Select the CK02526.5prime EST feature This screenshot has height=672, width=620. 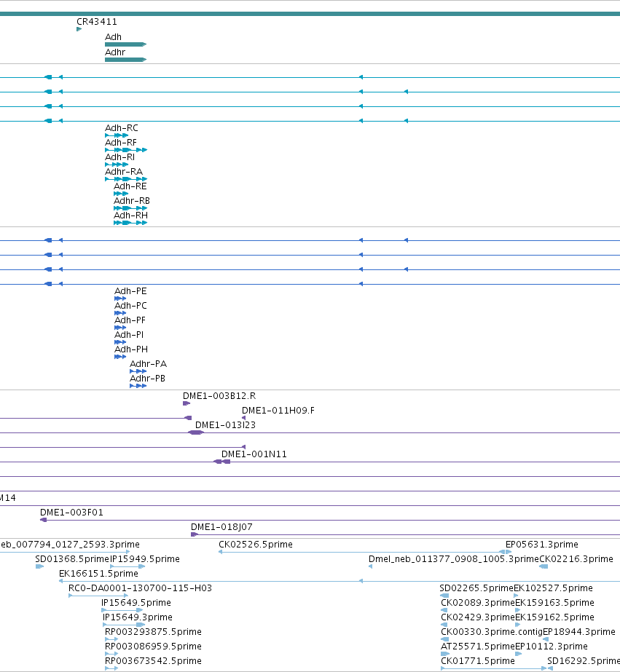360,552
